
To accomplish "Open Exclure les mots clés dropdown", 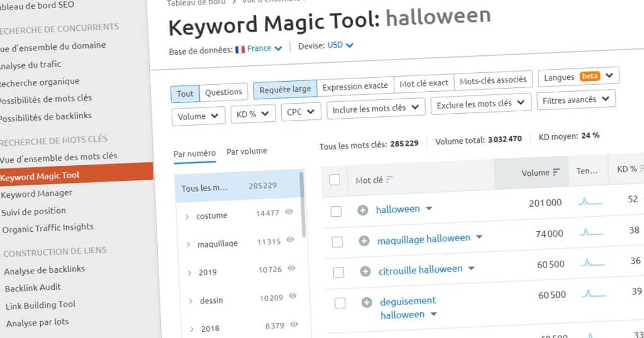I will coord(481,104).
